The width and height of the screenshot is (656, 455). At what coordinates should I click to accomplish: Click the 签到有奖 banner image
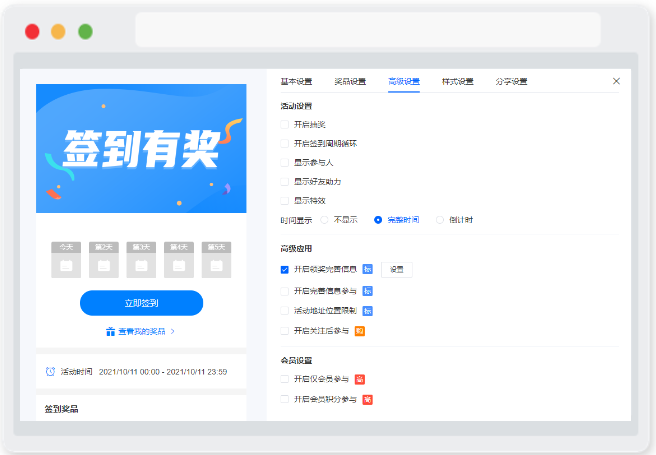click(141, 148)
